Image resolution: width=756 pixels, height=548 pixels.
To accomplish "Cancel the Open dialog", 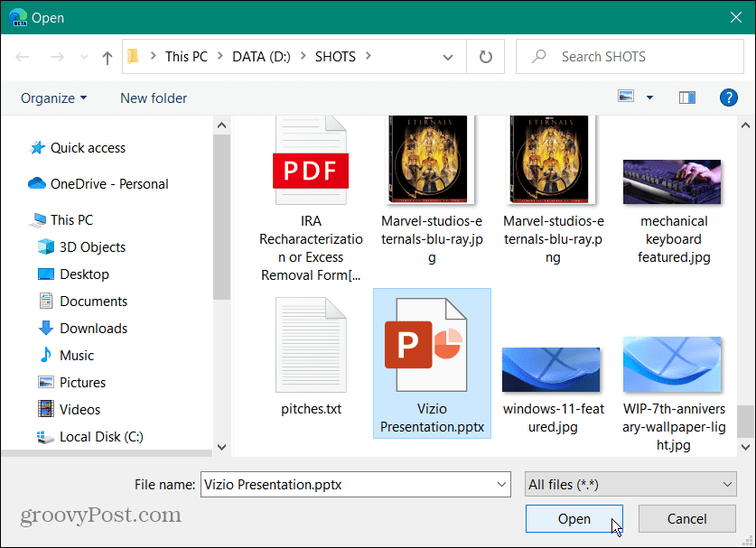I will pos(686,518).
